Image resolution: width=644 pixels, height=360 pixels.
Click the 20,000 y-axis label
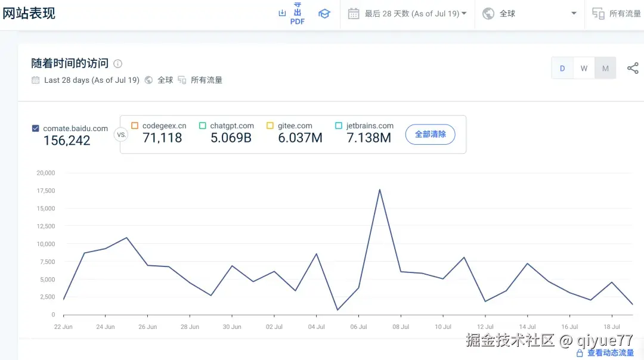[x=45, y=173]
